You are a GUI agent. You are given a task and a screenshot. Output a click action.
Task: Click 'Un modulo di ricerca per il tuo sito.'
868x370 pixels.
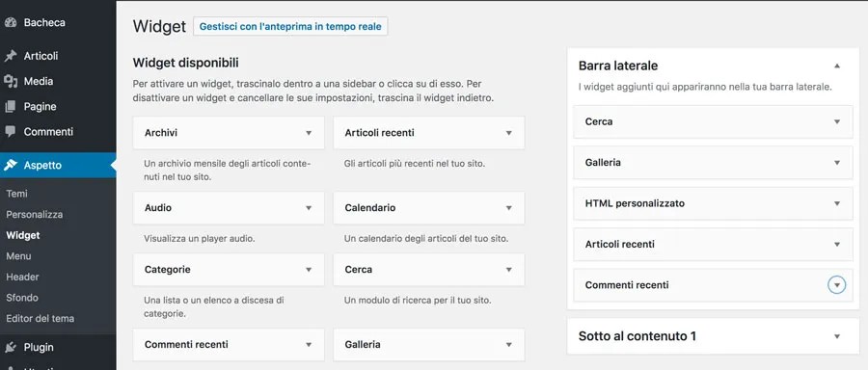pyautogui.click(x=418, y=301)
